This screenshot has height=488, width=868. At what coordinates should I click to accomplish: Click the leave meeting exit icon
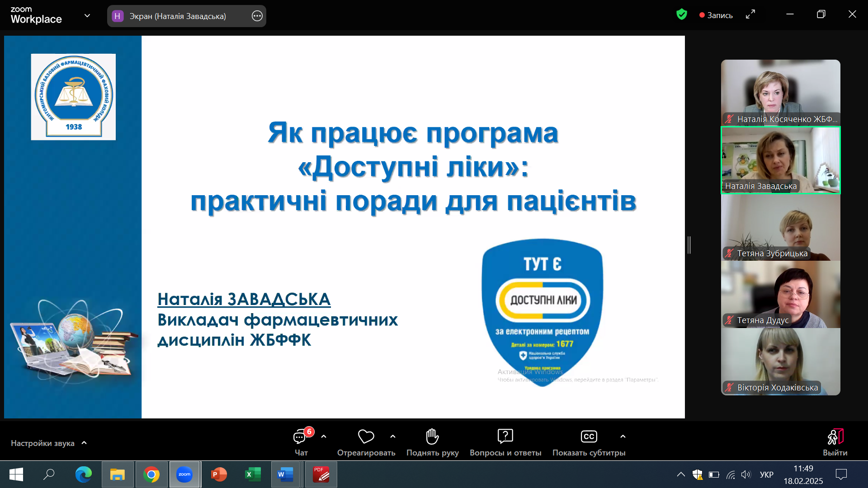click(x=835, y=437)
